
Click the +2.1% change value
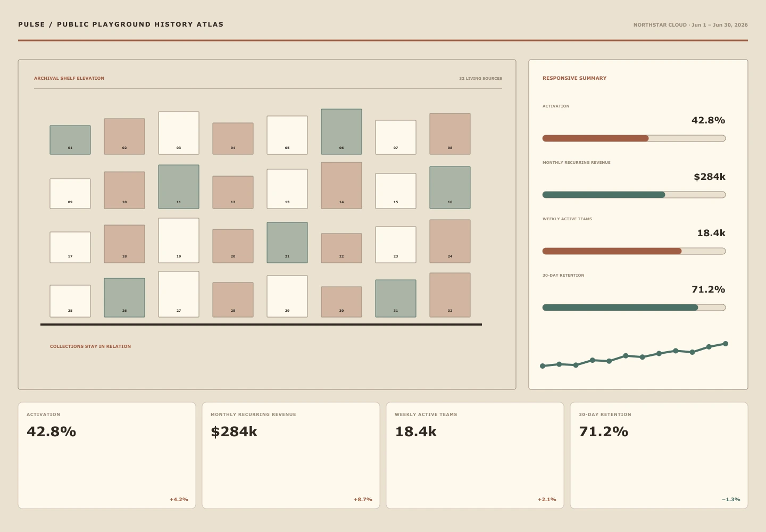pos(547,500)
